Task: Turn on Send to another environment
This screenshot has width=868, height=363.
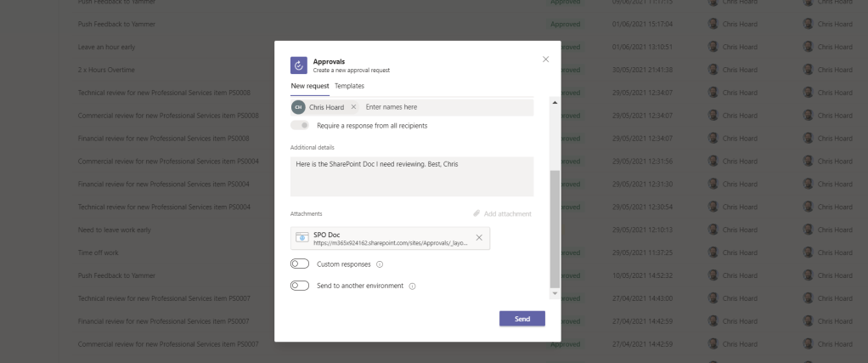Action: pyautogui.click(x=299, y=286)
